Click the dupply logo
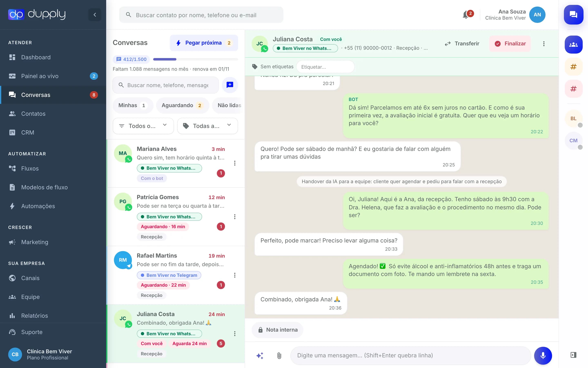 (37, 15)
